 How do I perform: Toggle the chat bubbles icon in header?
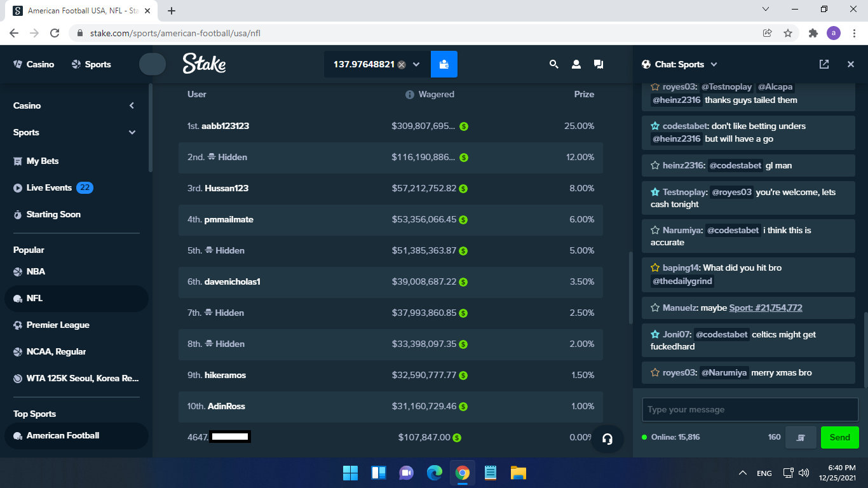[598, 64]
